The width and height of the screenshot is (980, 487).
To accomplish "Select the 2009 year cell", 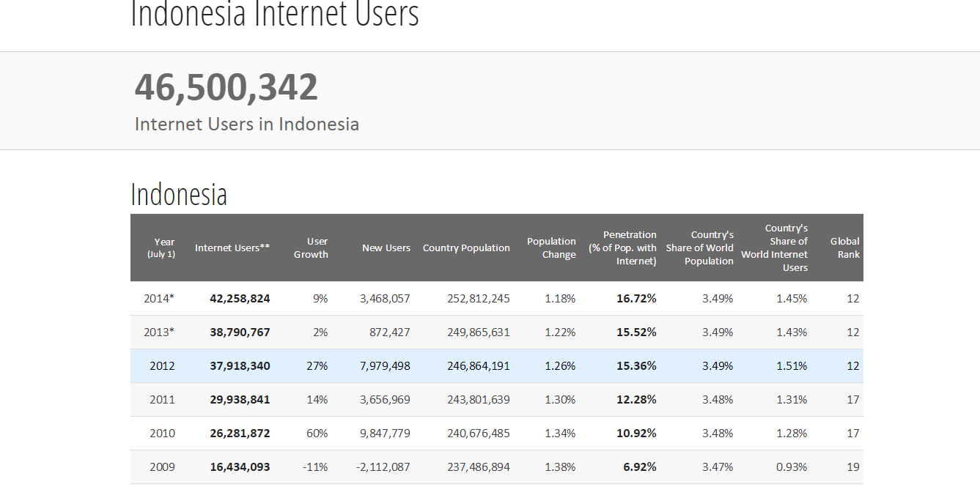I will [x=162, y=466].
